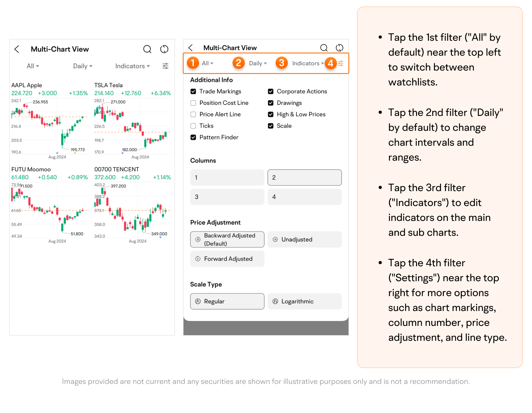Tap the refresh icon in settings panel
This screenshot has width=532, height=413.
[340, 48]
